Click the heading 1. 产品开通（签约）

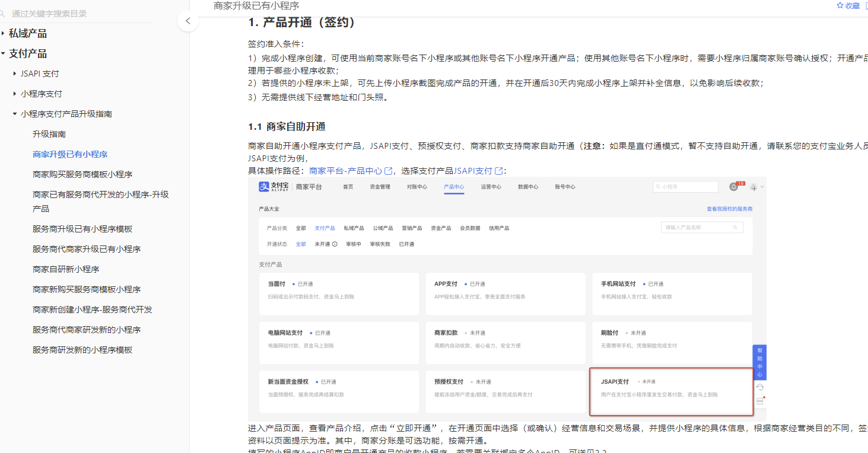pyautogui.click(x=303, y=23)
